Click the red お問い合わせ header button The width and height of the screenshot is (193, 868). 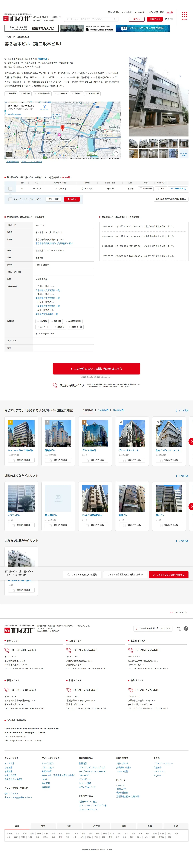[155, 19]
